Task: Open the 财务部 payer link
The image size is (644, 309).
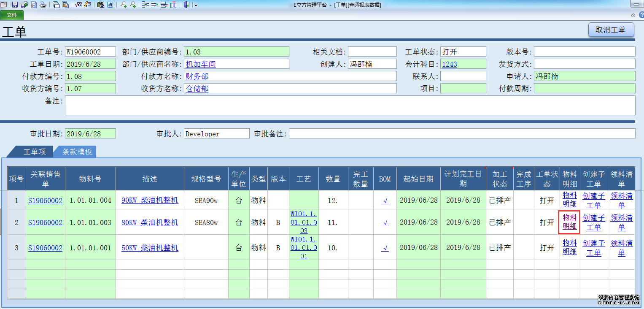Action: click(197, 76)
